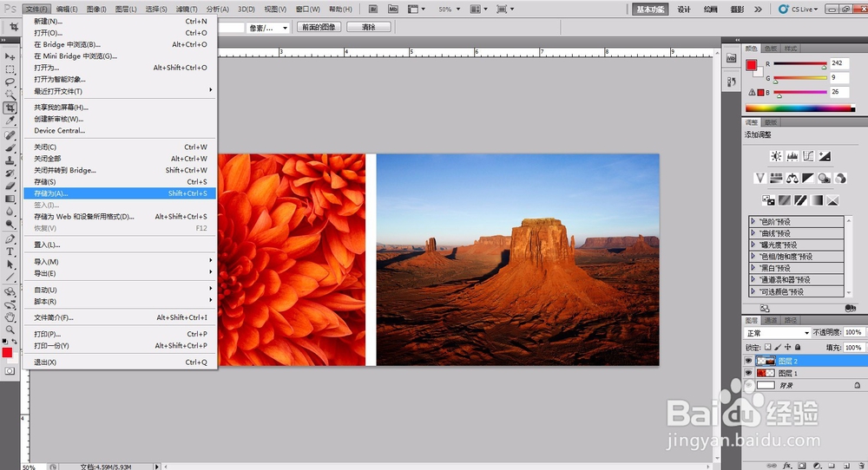Add a Vibrance adjustment
This screenshot has width=868, height=470.
point(760,178)
